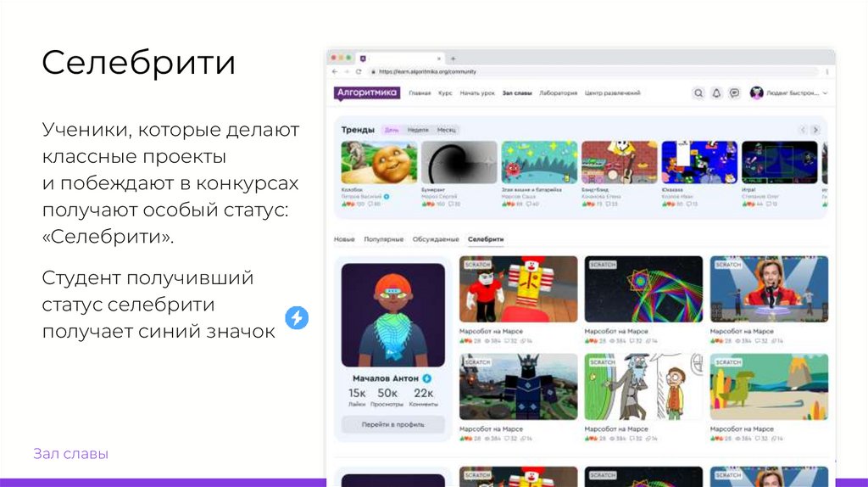Open Центр развлечений in navigation

(x=612, y=93)
